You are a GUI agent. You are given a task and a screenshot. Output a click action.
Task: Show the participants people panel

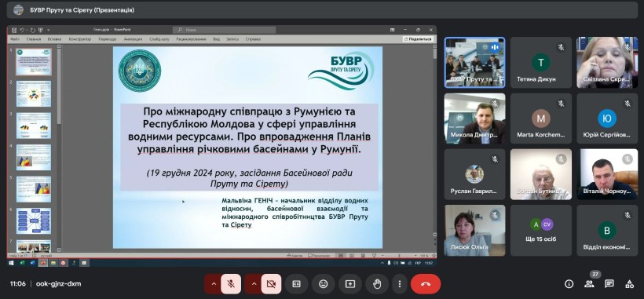(589, 284)
